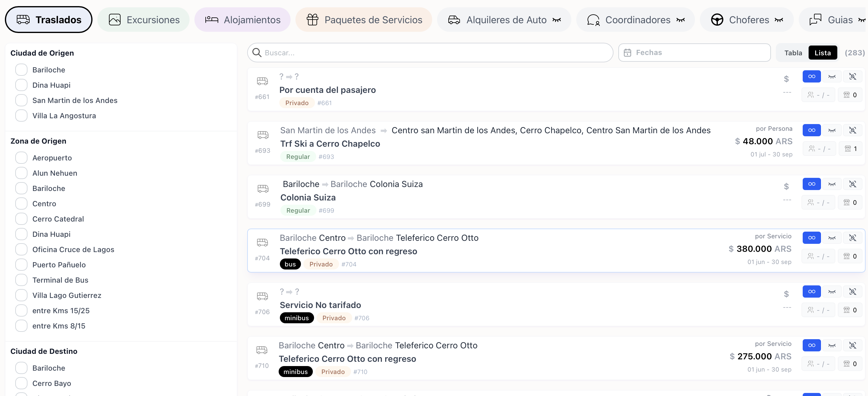The height and width of the screenshot is (396, 868).
Task: Check Villa La Angostura origin city
Action: pyautogui.click(x=21, y=116)
